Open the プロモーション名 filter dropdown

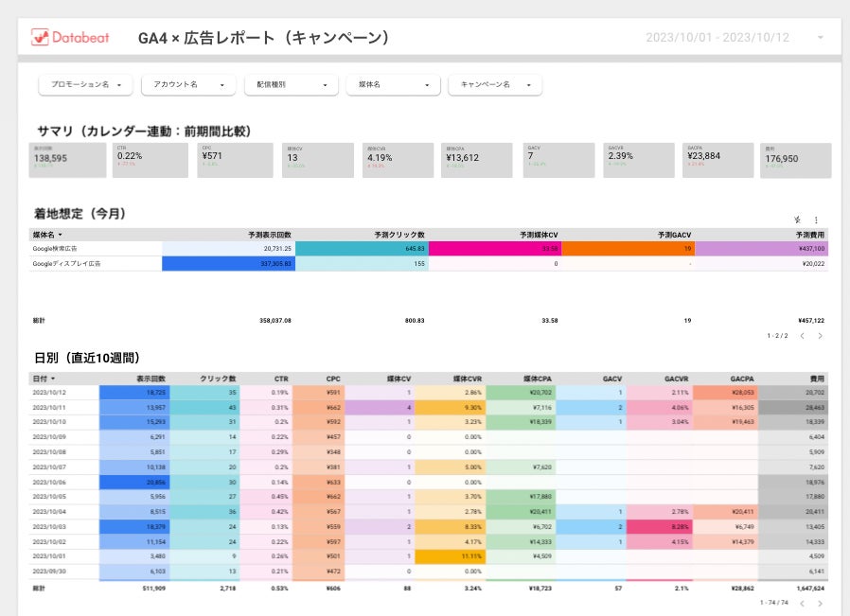pos(85,84)
